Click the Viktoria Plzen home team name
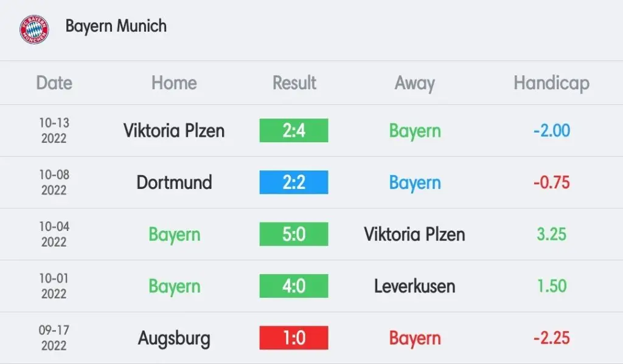 click(x=174, y=131)
